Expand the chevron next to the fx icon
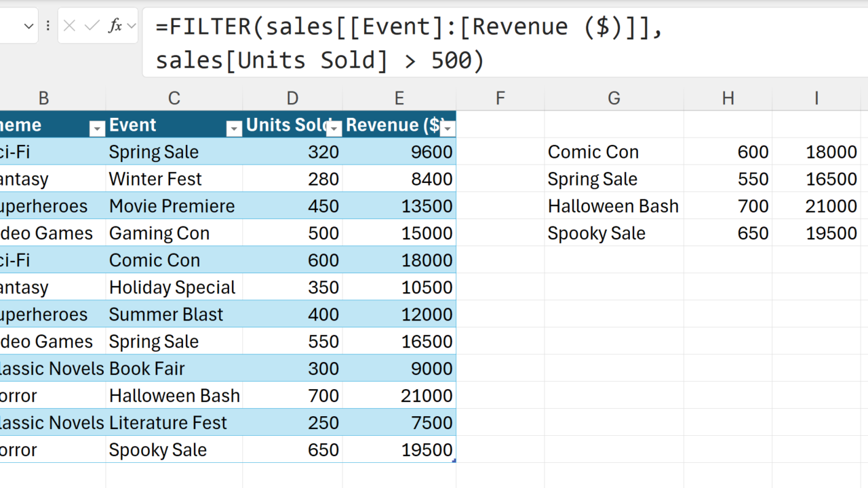 pos(131,26)
